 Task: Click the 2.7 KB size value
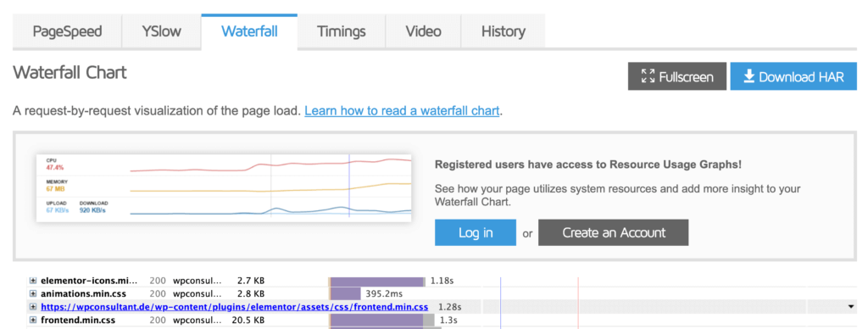(251, 281)
